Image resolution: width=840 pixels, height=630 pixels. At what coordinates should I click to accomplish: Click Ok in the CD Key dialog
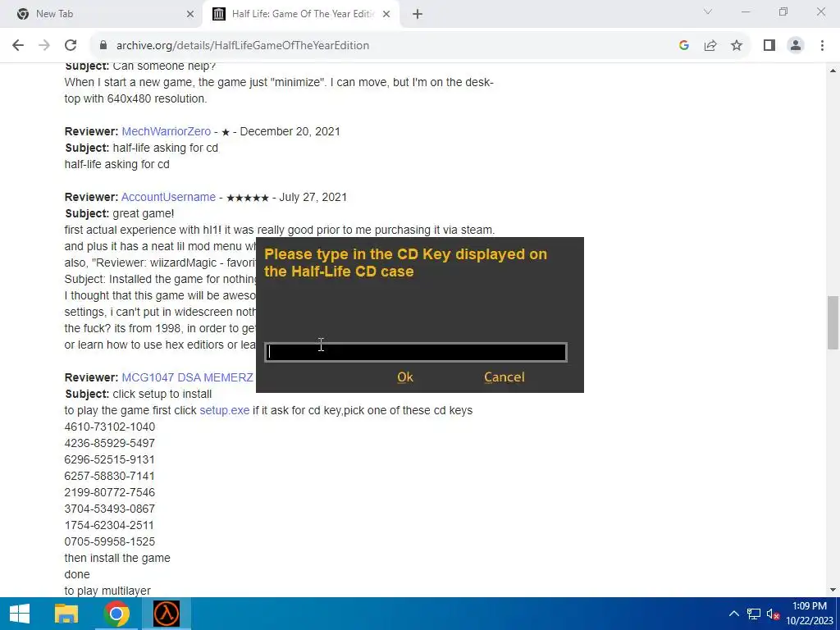pos(405,377)
